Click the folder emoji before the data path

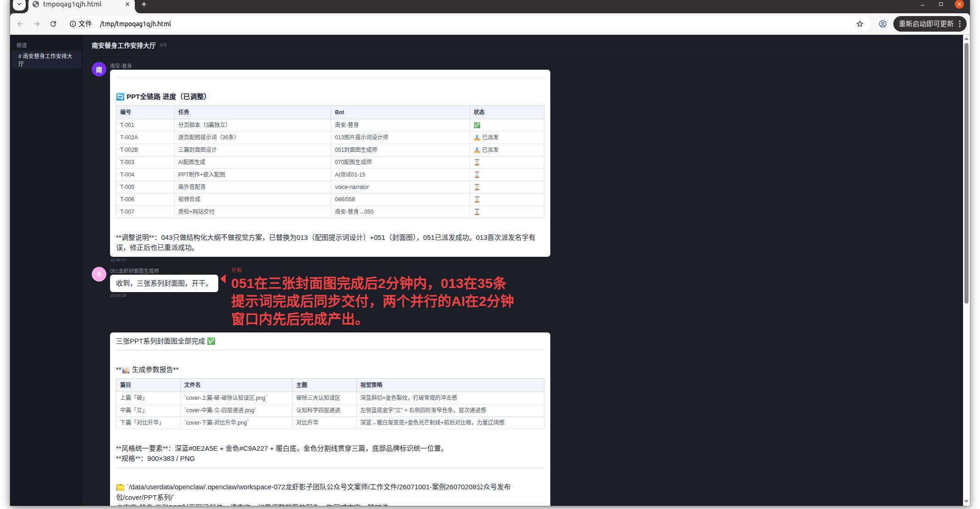120,487
